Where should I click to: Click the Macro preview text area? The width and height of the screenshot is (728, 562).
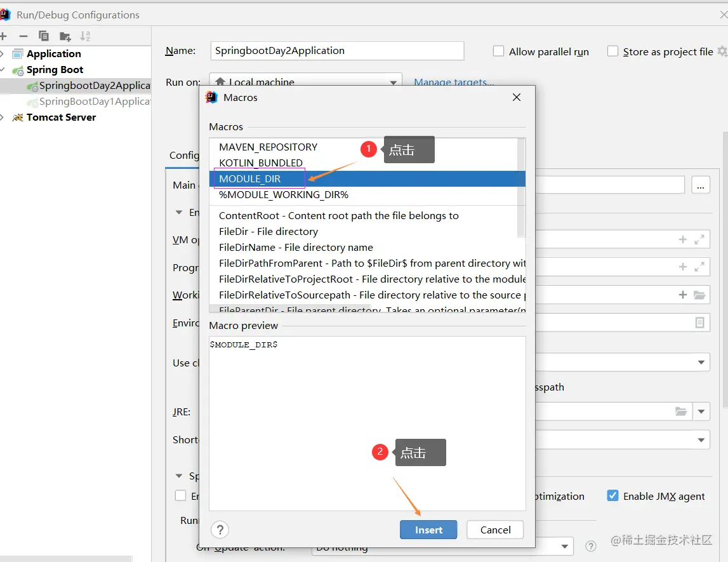coord(367,424)
